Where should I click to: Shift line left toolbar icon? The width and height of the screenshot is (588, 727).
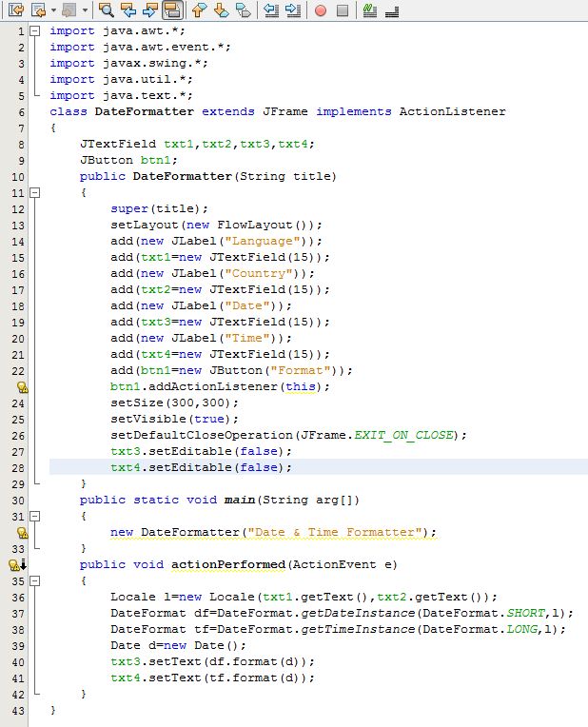(x=271, y=10)
